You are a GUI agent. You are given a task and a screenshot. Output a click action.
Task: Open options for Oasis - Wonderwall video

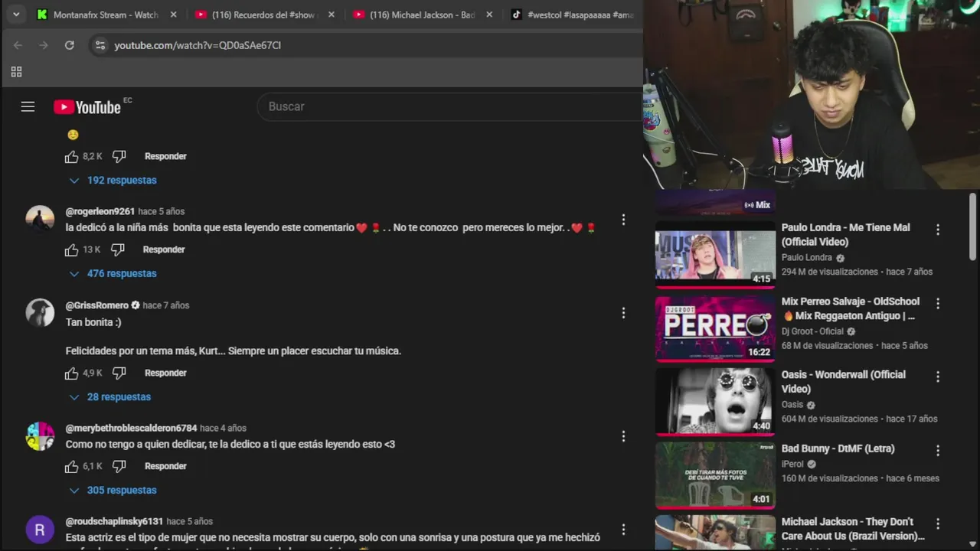coord(938,377)
